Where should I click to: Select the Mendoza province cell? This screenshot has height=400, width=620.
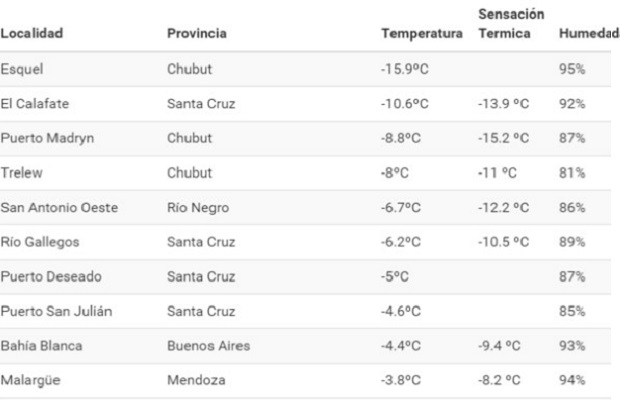point(197,380)
